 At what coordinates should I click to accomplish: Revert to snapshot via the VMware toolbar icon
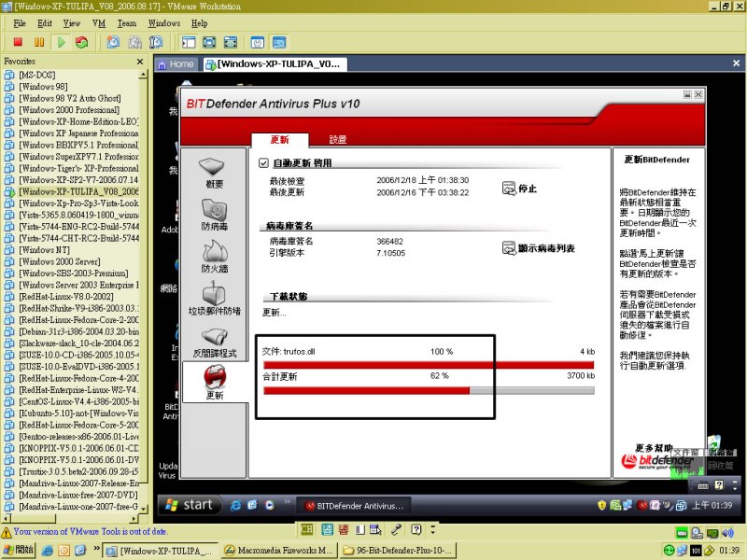(134, 42)
